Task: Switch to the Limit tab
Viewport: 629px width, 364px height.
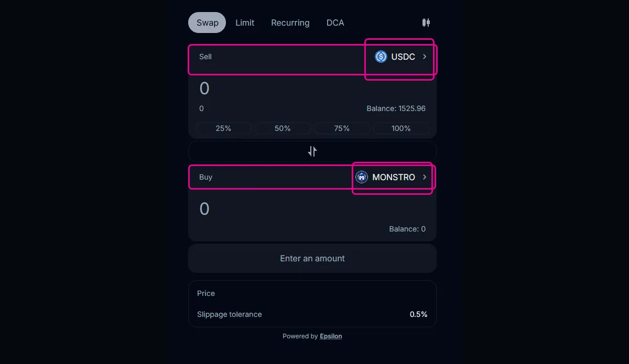Action: pyautogui.click(x=245, y=23)
